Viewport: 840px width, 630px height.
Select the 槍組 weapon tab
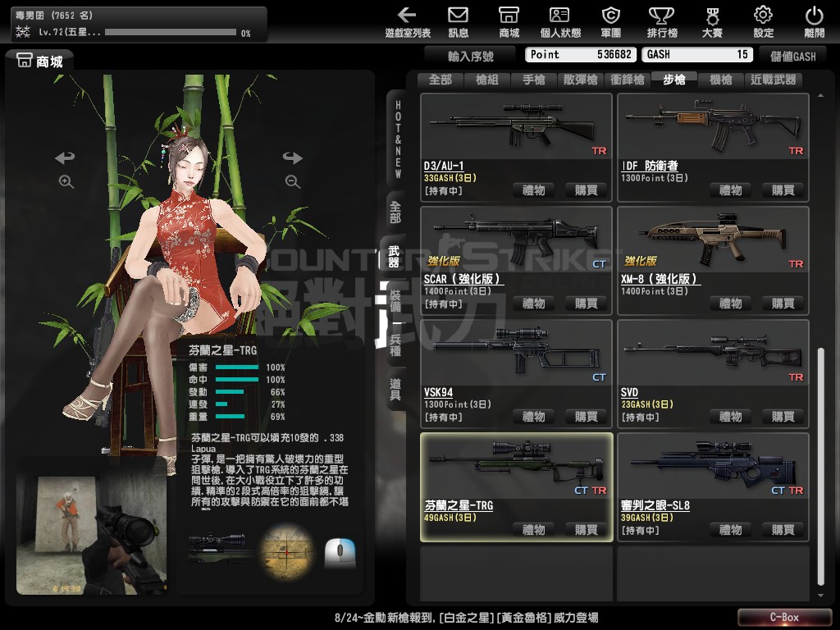coord(487,80)
